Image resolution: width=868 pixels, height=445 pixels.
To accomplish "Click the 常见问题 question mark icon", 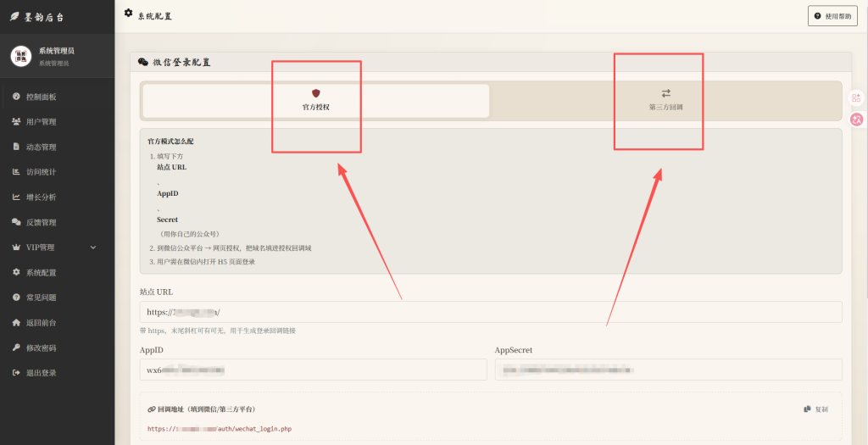I will pyautogui.click(x=16, y=298).
